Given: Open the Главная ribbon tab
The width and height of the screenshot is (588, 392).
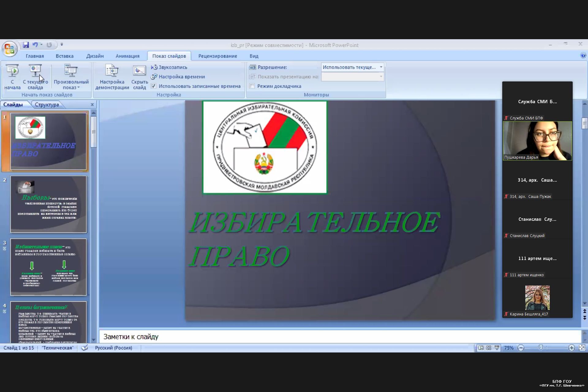Looking at the screenshot, I should [35, 56].
